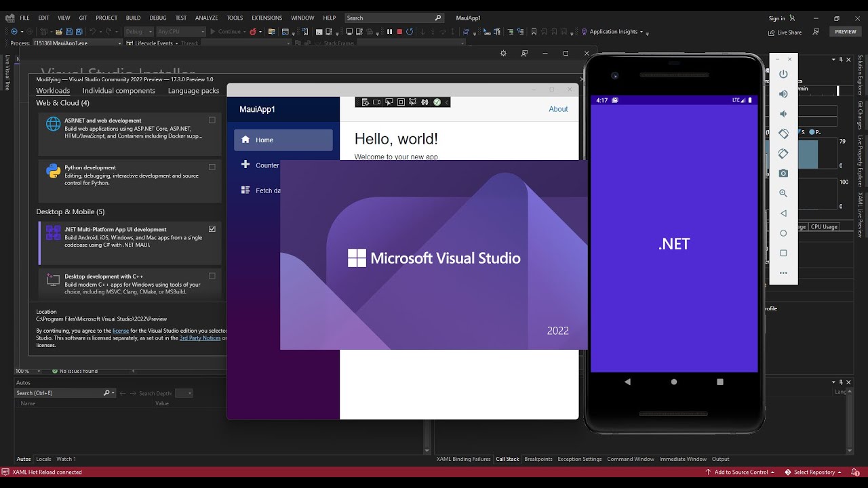Open the Process MauiApp1.exe dropdown
Image resolution: width=868 pixels, height=488 pixels.
77,43
